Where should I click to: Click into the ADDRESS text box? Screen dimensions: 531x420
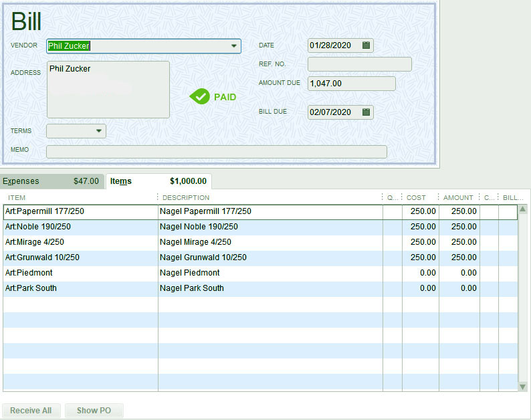(x=108, y=90)
